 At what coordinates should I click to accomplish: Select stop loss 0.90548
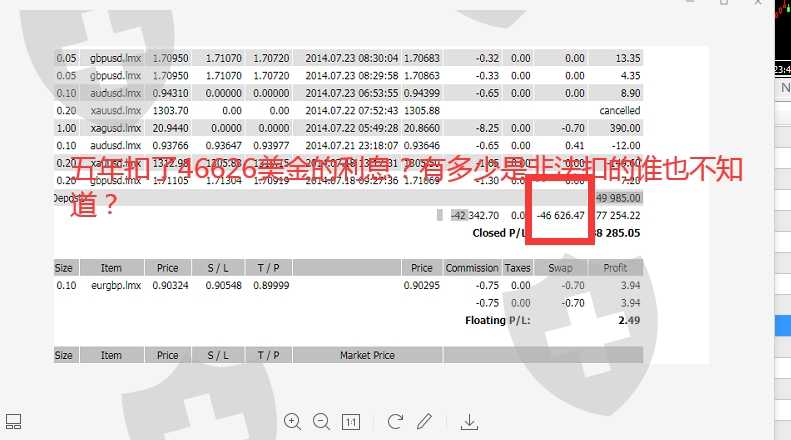click(223, 285)
